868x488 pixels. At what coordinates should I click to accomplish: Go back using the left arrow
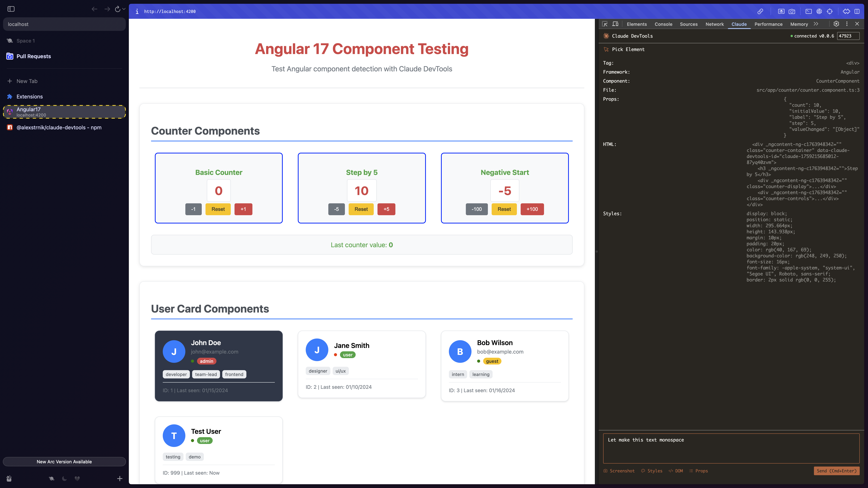click(94, 9)
